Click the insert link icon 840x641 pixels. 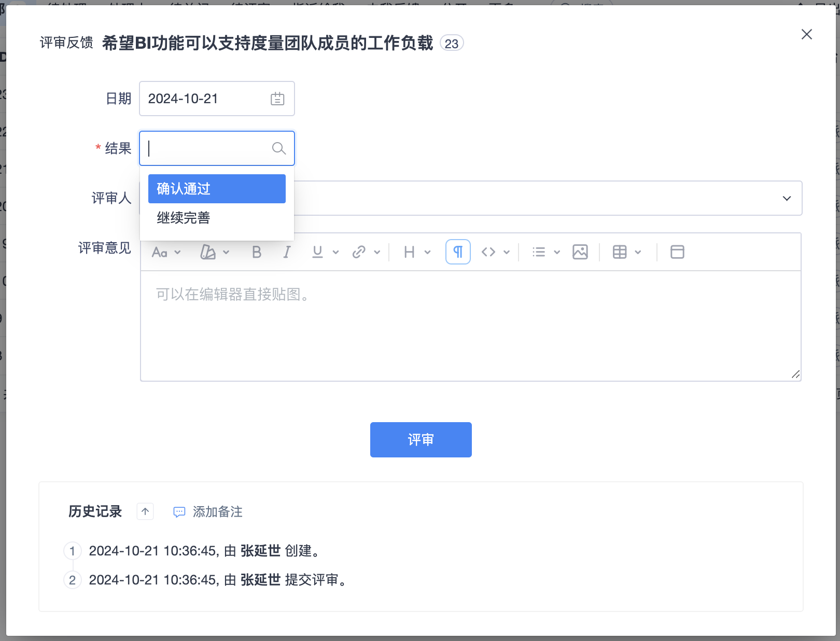(x=359, y=252)
